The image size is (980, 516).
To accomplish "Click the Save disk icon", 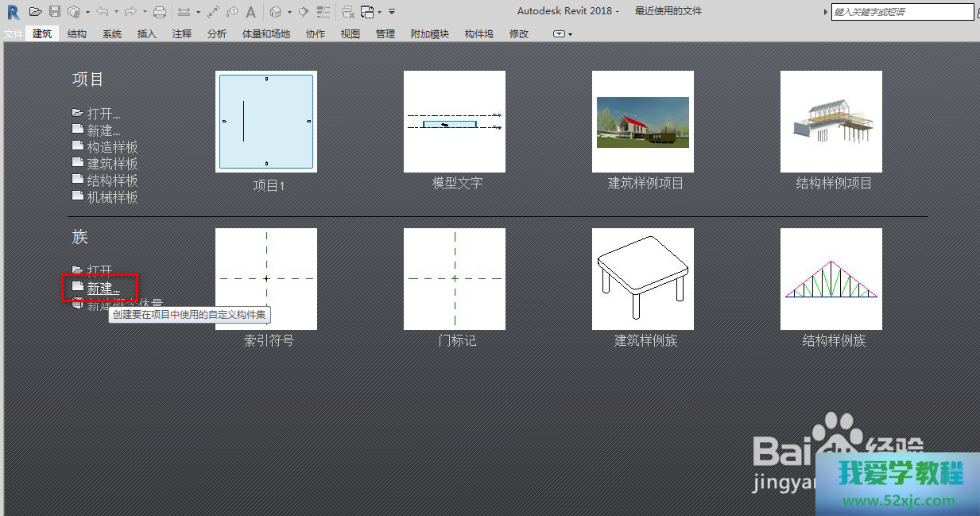I will 55,12.
